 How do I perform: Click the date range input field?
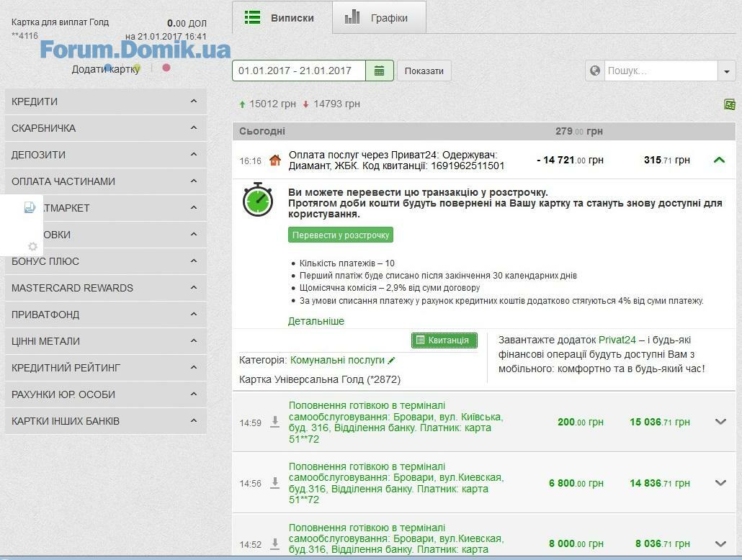click(299, 71)
